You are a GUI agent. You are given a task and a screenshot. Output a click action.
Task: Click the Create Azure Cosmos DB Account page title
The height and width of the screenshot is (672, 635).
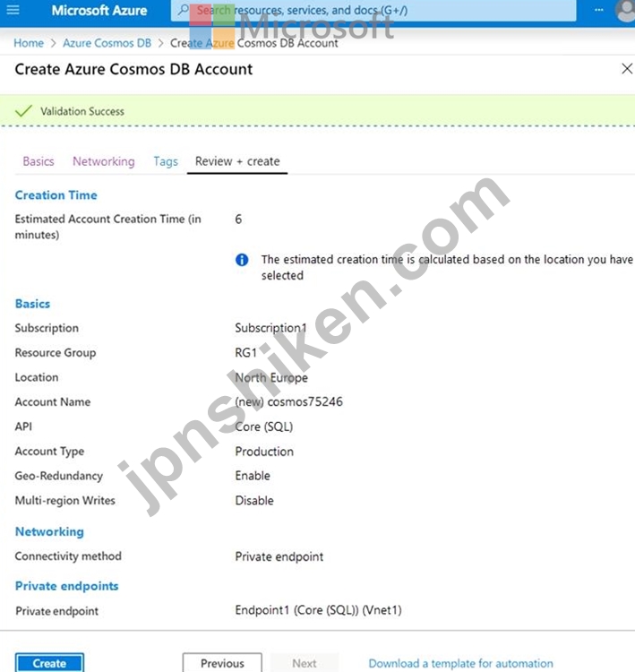pyautogui.click(x=133, y=69)
